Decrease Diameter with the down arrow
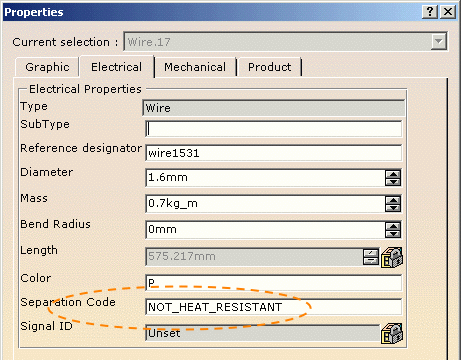The image size is (461, 360). (393, 182)
